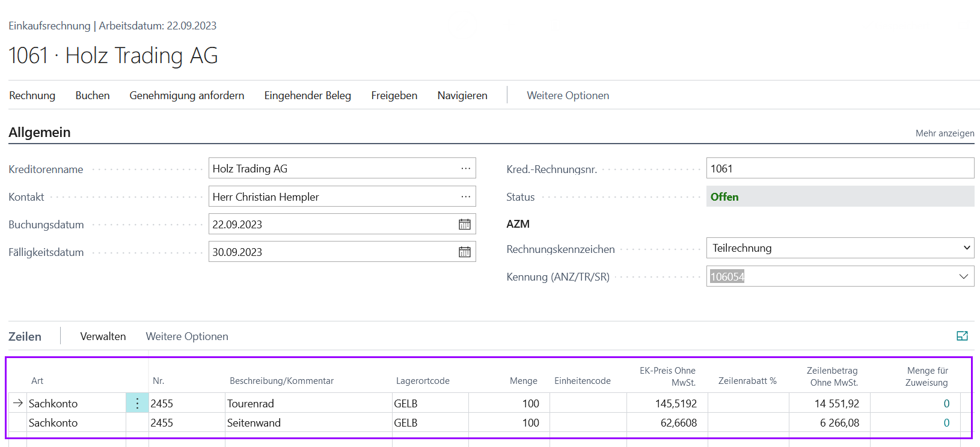Click the Nr. 2455 cell in Seitenwand row
980x447 pixels.
click(x=187, y=422)
